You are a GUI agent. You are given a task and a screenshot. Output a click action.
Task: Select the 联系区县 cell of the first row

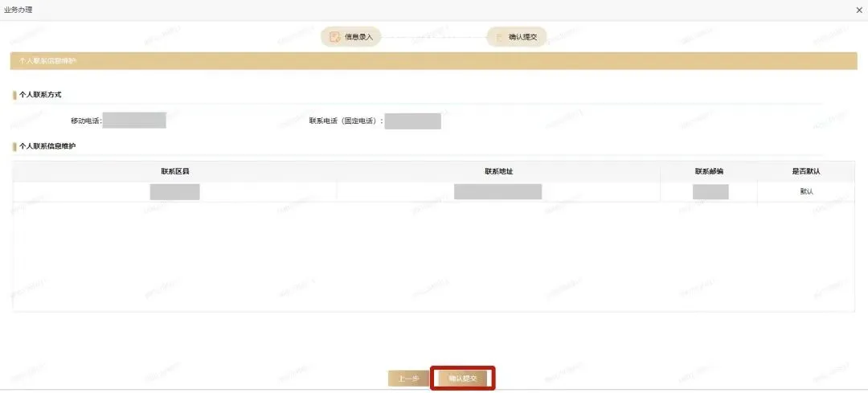point(175,191)
